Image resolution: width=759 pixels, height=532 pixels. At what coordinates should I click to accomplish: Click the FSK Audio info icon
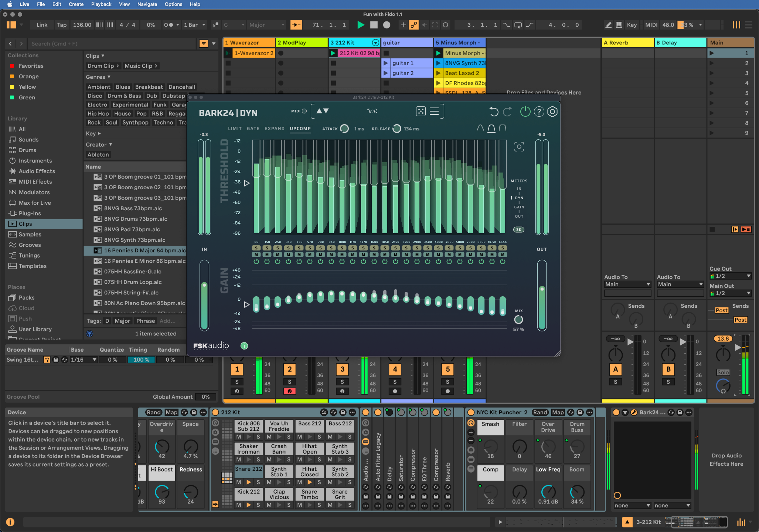point(244,346)
